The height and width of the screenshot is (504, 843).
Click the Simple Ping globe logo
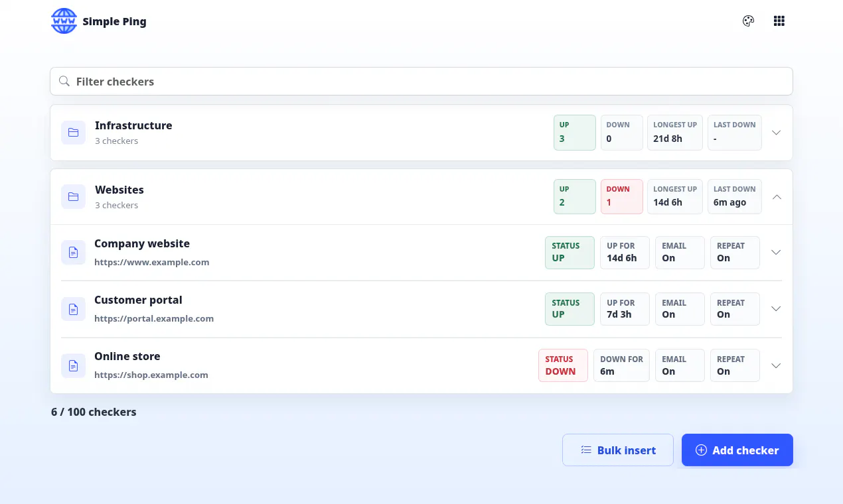(x=64, y=21)
